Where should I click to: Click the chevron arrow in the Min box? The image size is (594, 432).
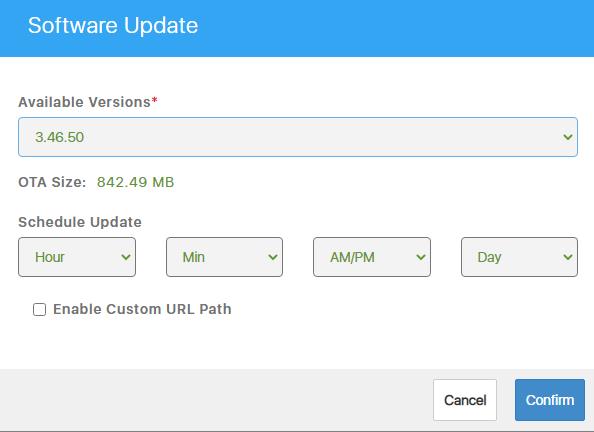273,257
